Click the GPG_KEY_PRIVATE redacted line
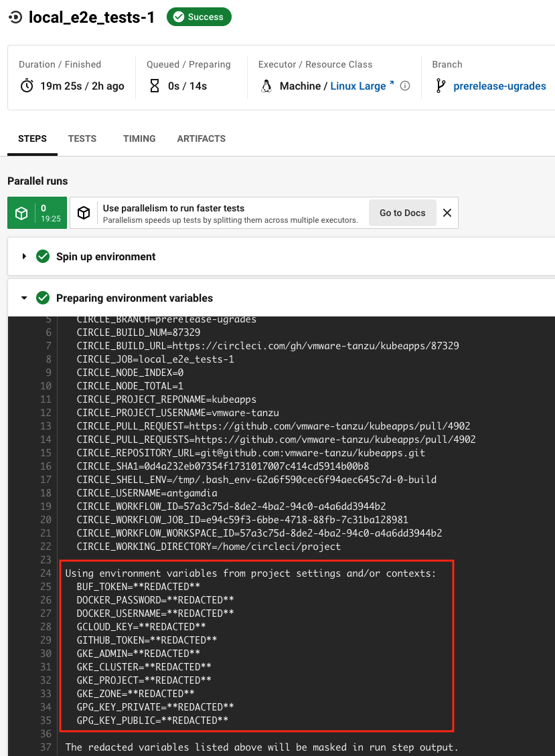This screenshot has width=555, height=756. (x=155, y=707)
